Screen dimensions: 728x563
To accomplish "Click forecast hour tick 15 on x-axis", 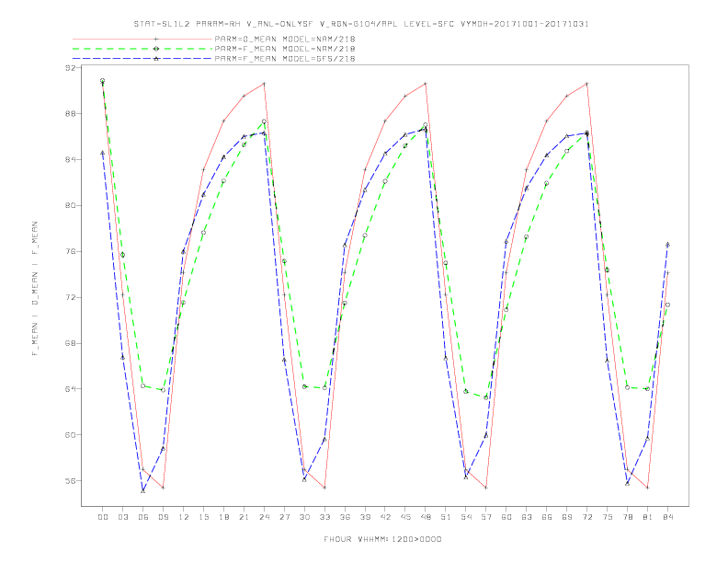I will pyautogui.click(x=203, y=517).
